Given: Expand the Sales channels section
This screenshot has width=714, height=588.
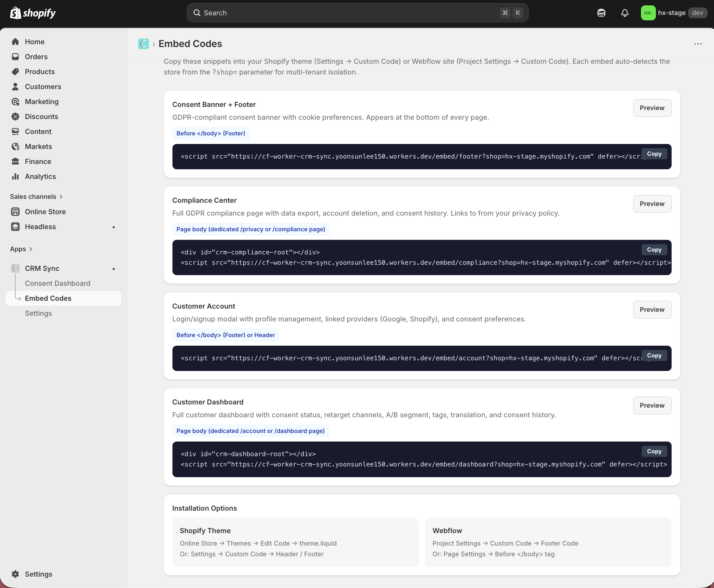Looking at the screenshot, I should (x=36, y=197).
